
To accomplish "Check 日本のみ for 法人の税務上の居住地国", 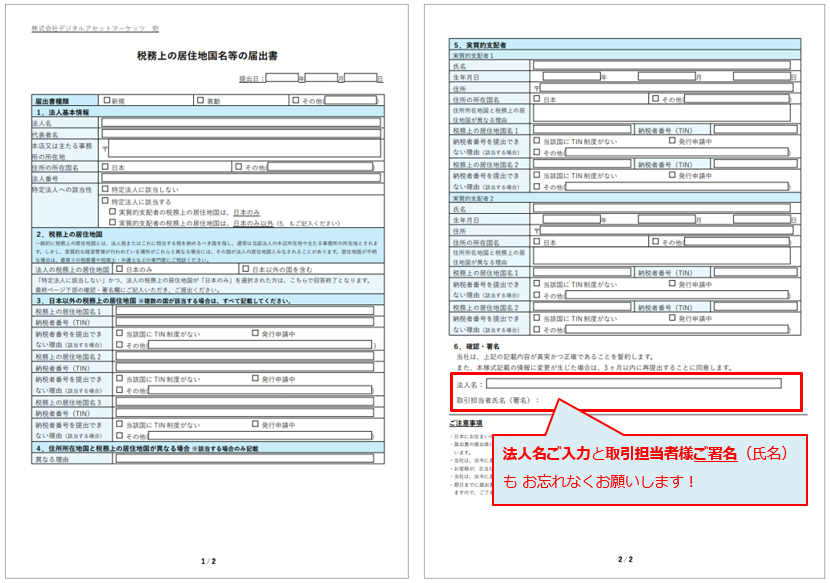I will pyautogui.click(x=120, y=269).
